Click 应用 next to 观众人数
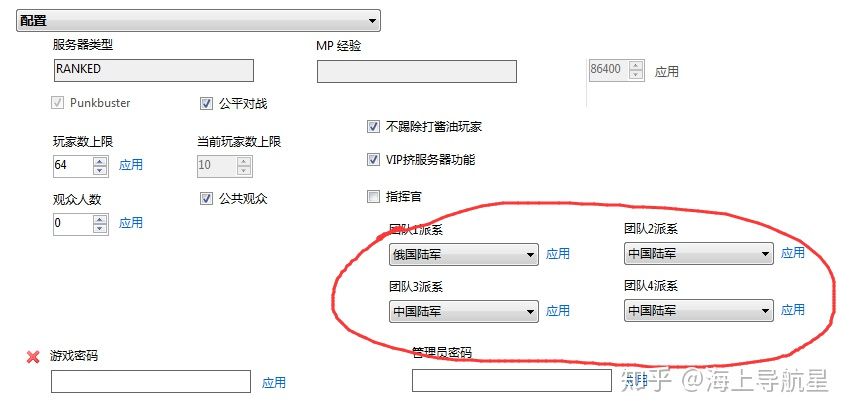This screenshot has width=851, height=415. pos(131,222)
